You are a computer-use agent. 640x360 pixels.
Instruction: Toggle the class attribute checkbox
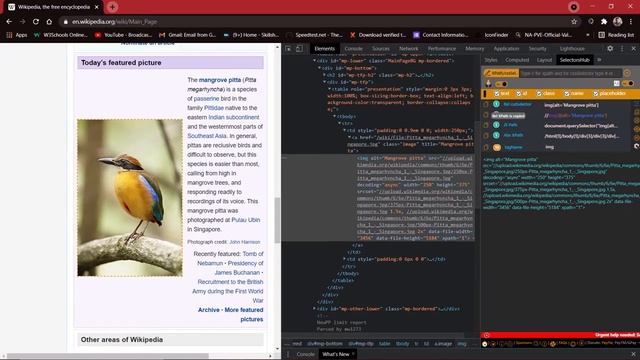pos(539,93)
